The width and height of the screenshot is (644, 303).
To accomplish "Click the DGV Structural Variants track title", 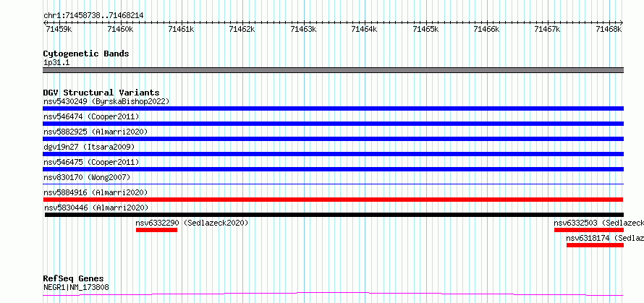I will (x=101, y=93).
